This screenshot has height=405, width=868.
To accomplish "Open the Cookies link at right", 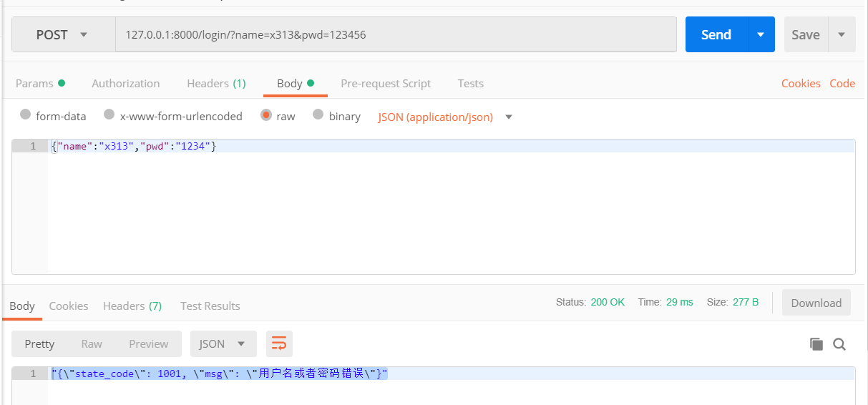I will click(x=801, y=84).
